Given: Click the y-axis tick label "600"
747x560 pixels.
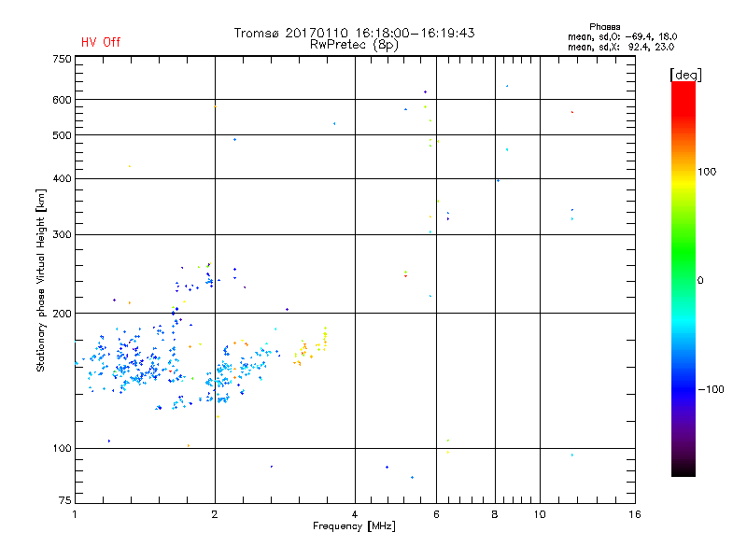Looking at the screenshot, I should click(x=62, y=100).
